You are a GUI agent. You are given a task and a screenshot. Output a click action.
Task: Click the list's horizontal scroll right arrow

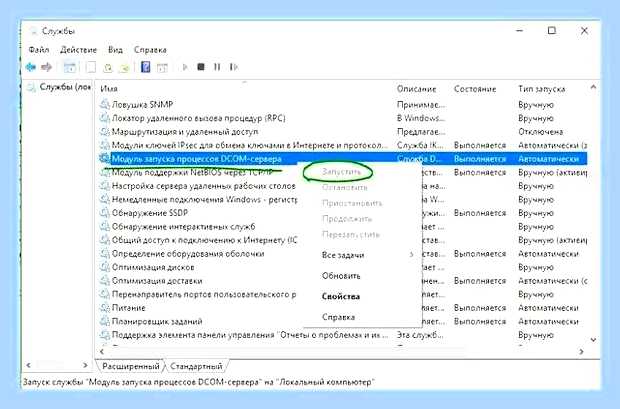581,351
